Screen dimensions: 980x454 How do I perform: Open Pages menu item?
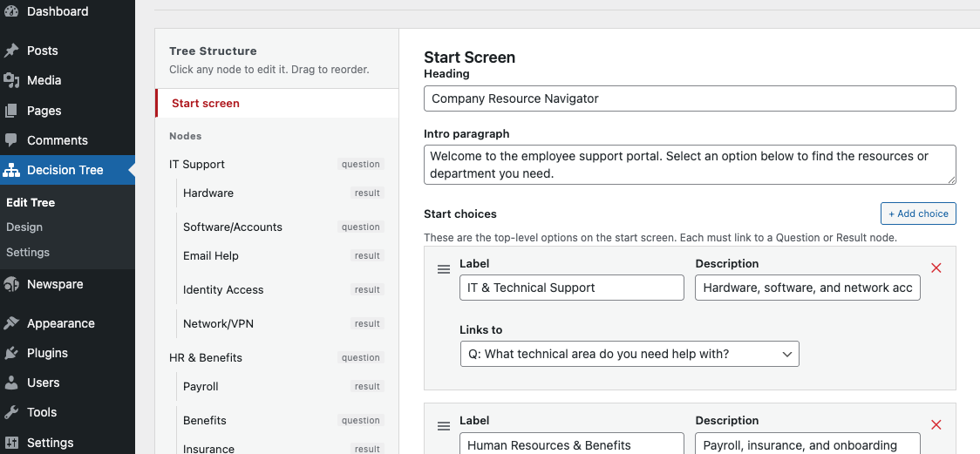pyautogui.click(x=67, y=111)
